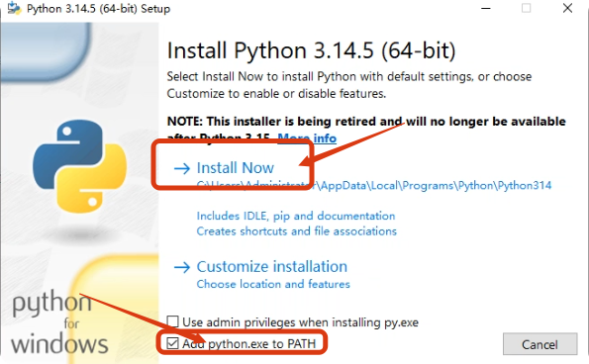Click the blue and yellow Python logo
589x364 pixels.
click(79, 166)
